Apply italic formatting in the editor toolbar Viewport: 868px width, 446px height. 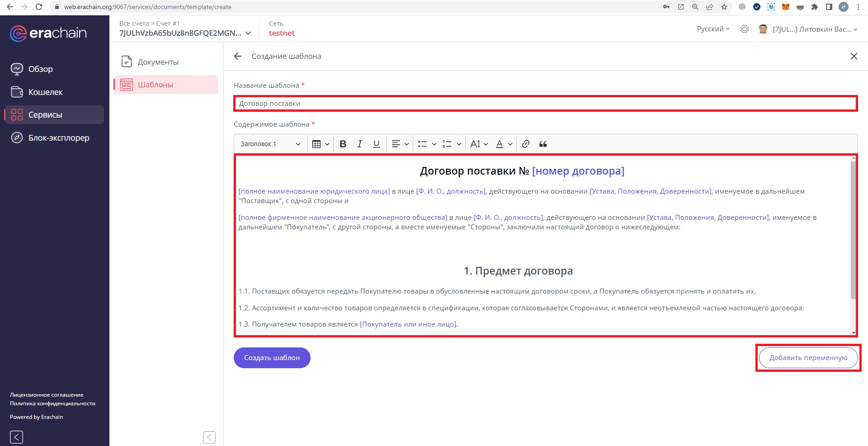tap(359, 144)
